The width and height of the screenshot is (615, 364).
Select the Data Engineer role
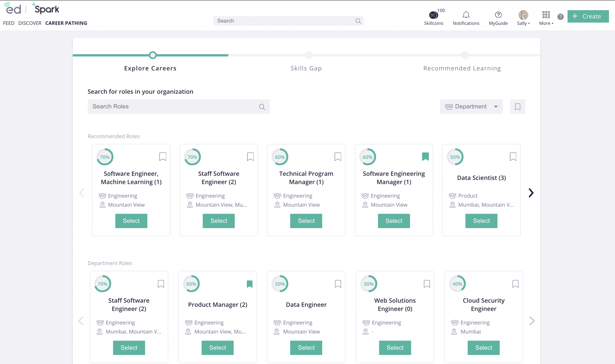coord(306,348)
